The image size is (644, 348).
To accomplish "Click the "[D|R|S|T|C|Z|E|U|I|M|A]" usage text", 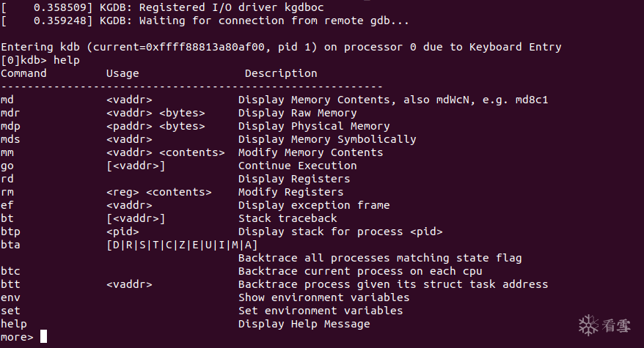I will point(182,245).
